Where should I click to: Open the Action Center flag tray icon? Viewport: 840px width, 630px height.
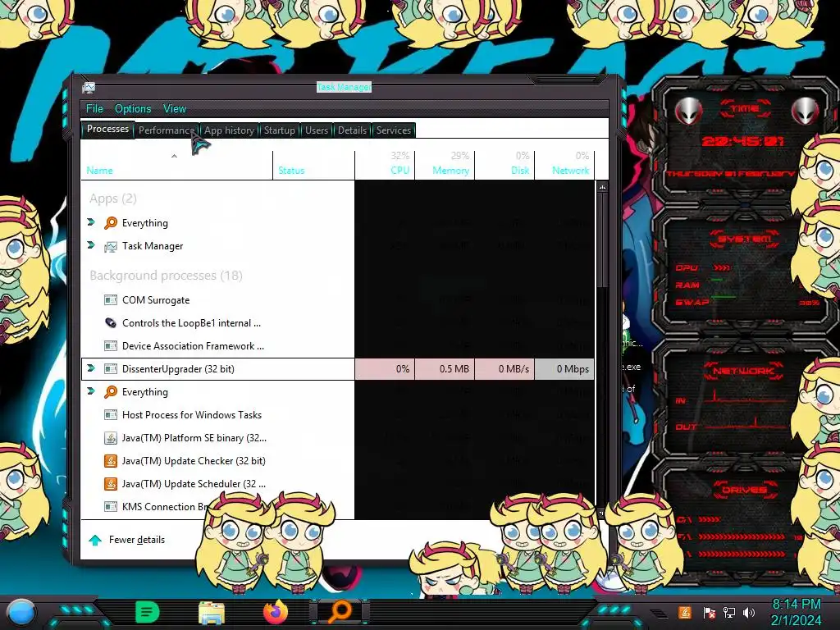710,613
